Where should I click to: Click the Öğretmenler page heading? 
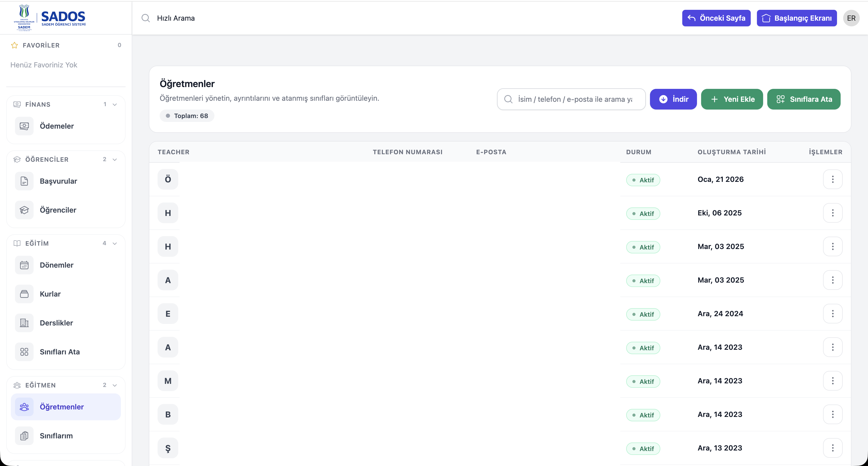[x=187, y=83]
